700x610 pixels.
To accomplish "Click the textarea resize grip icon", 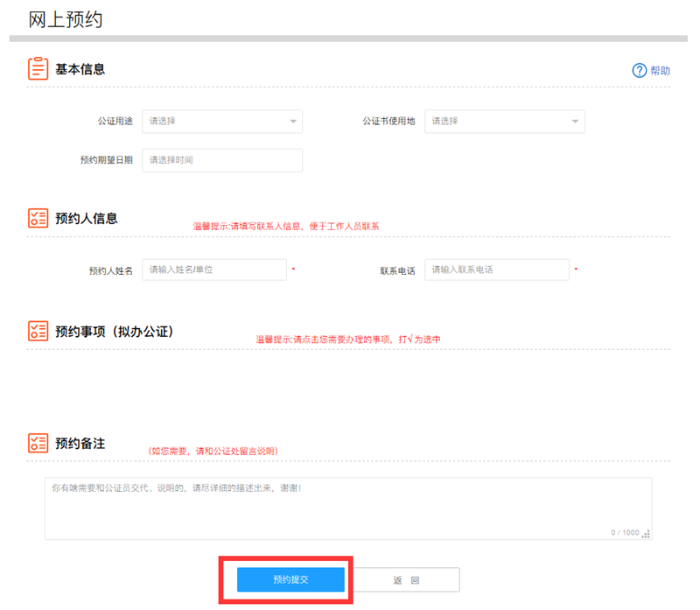I will [646, 534].
